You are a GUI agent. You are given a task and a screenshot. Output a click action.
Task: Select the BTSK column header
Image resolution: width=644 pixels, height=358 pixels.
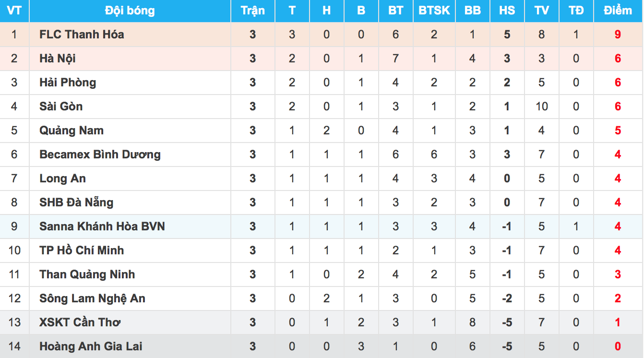click(434, 11)
